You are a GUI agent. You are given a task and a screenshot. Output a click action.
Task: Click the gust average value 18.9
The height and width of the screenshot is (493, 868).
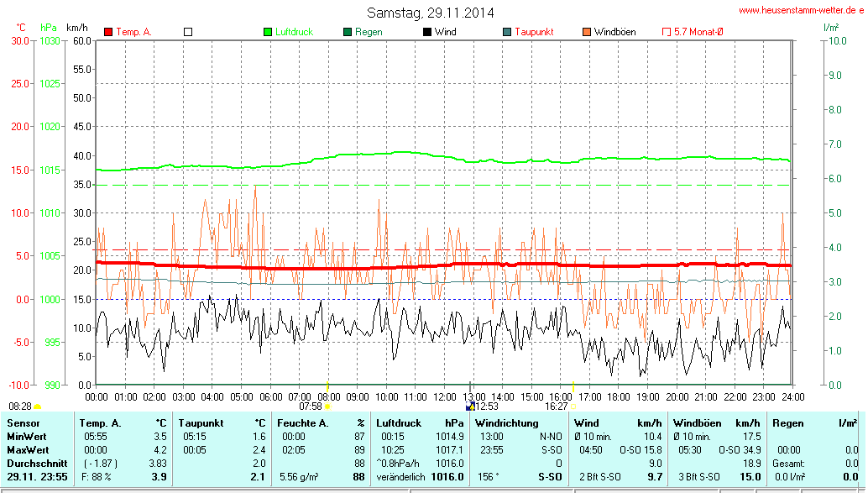click(752, 463)
